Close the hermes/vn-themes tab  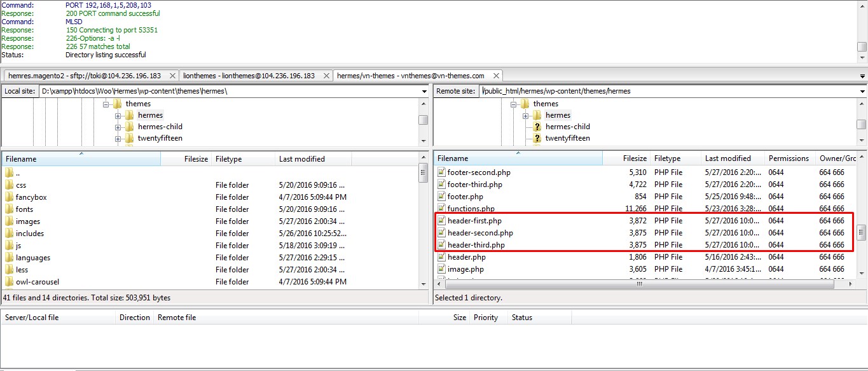(497, 76)
